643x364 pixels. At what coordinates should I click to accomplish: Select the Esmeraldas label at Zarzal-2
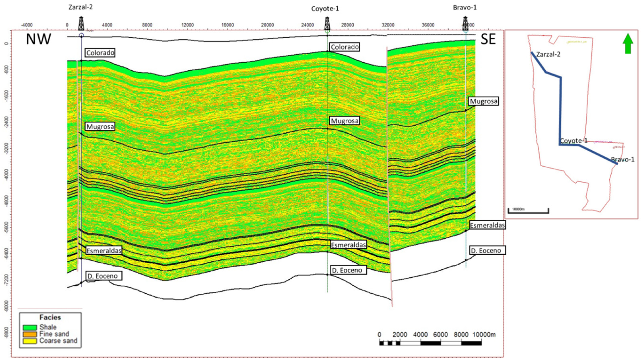[x=104, y=250]
